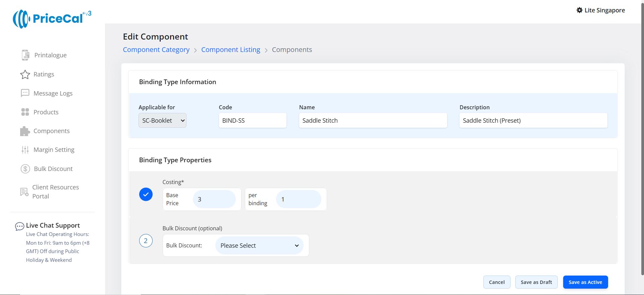Click the Bulk Discount dollar icon
The width and height of the screenshot is (644, 295).
pyautogui.click(x=25, y=169)
